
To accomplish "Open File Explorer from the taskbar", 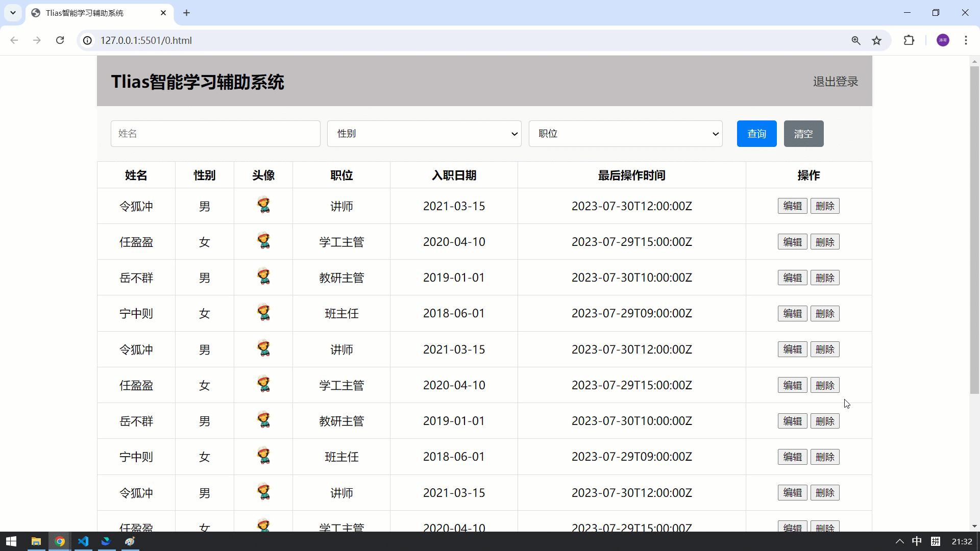I will 36,541.
